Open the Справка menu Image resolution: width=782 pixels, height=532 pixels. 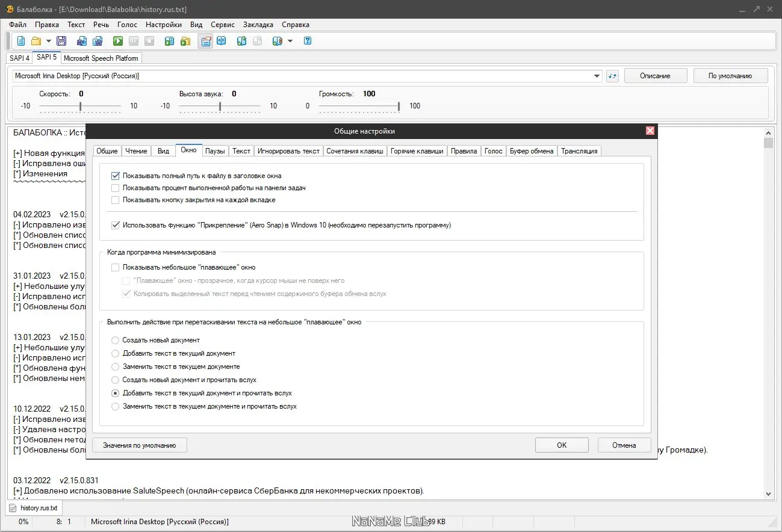pyautogui.click(x=296, y=25)
